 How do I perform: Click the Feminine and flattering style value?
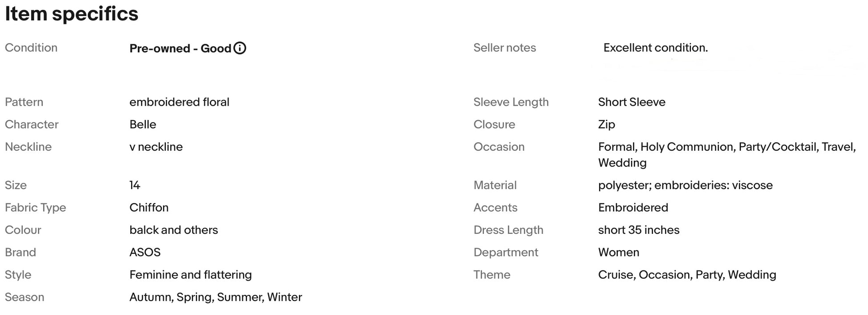[190, 274]
